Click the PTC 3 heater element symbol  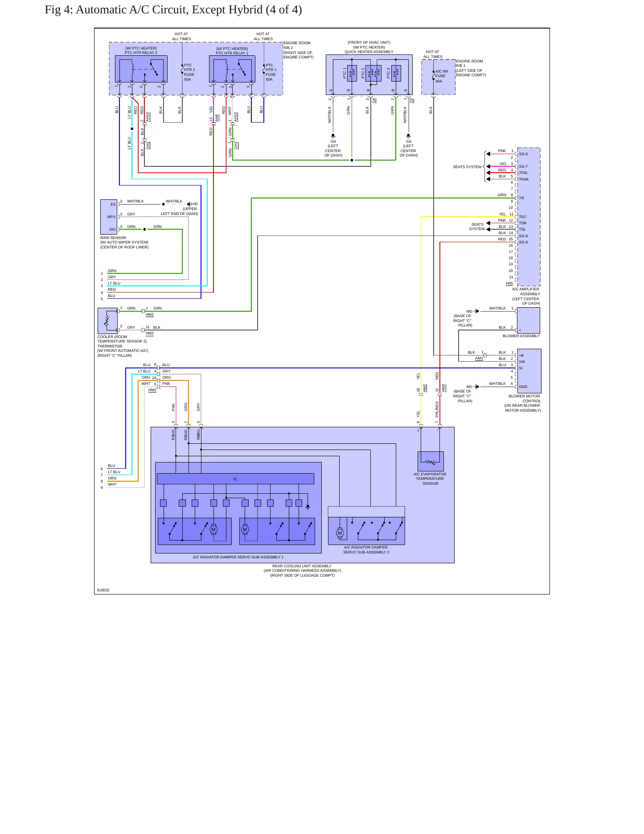coord(396,73)
